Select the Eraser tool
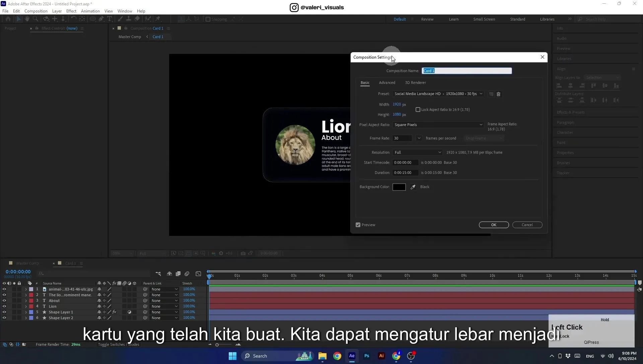The height and width of the screenshot is (364, 643). point(137,19)
